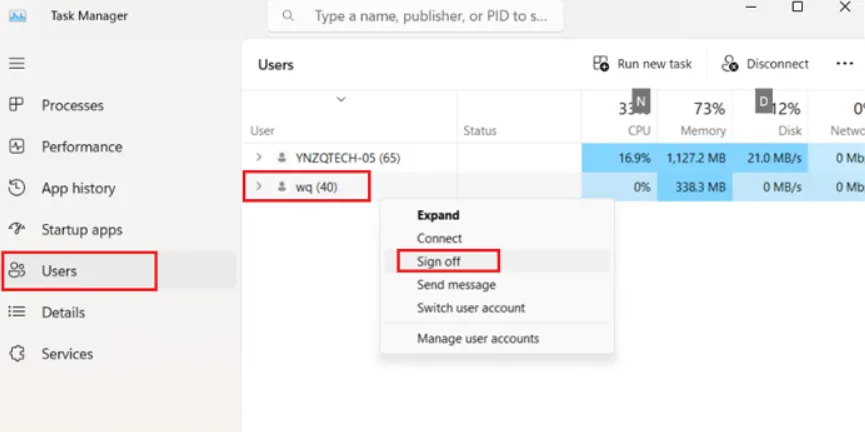Click the Disconnect button label
The height and width of the screenshot is (432, 865).
pos(777,64)
